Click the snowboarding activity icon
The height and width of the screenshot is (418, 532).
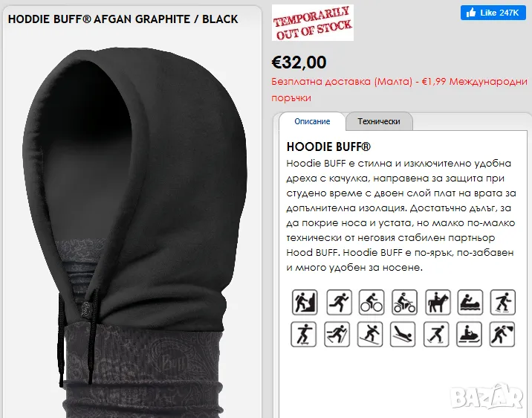(370, 334)
